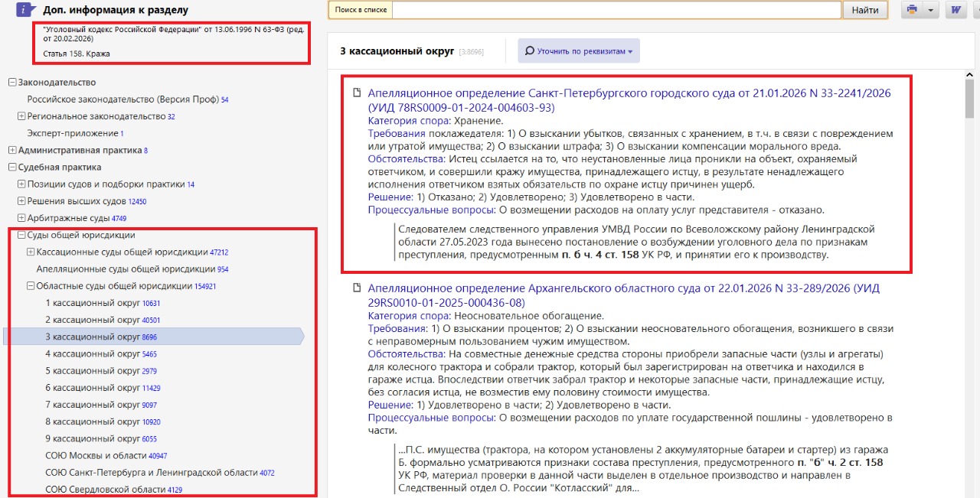
Task: Expand the Региональное законодательство node
Action: 21,116
